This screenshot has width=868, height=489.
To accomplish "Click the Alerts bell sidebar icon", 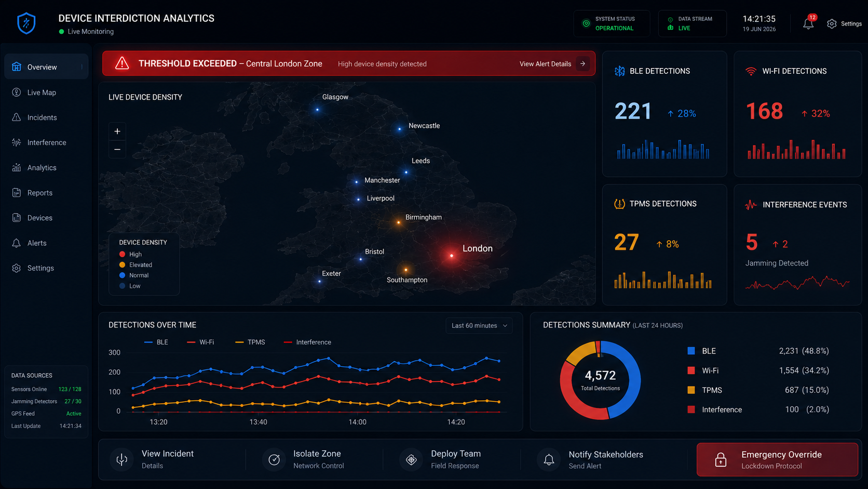I will pyautogui.click(x=17, y=243).
